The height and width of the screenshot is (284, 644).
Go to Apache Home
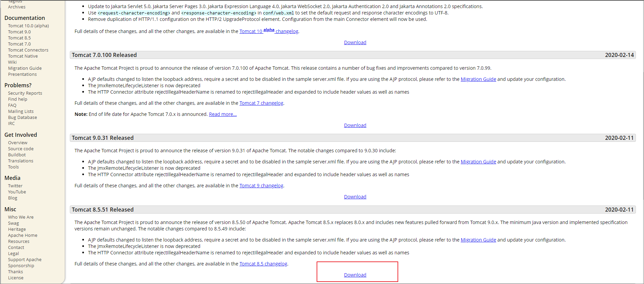pos(23,235)
